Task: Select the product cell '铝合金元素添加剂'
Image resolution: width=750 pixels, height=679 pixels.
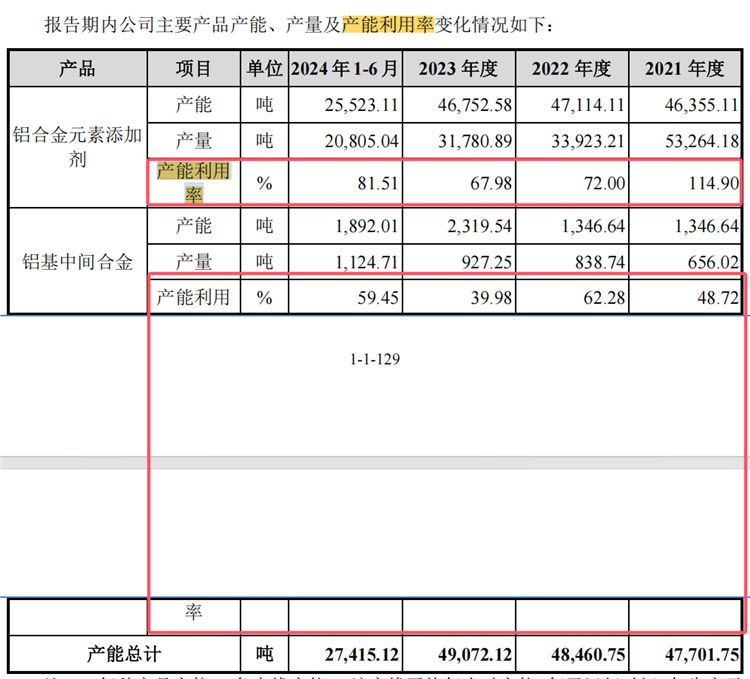Action: tap(77, 147)
